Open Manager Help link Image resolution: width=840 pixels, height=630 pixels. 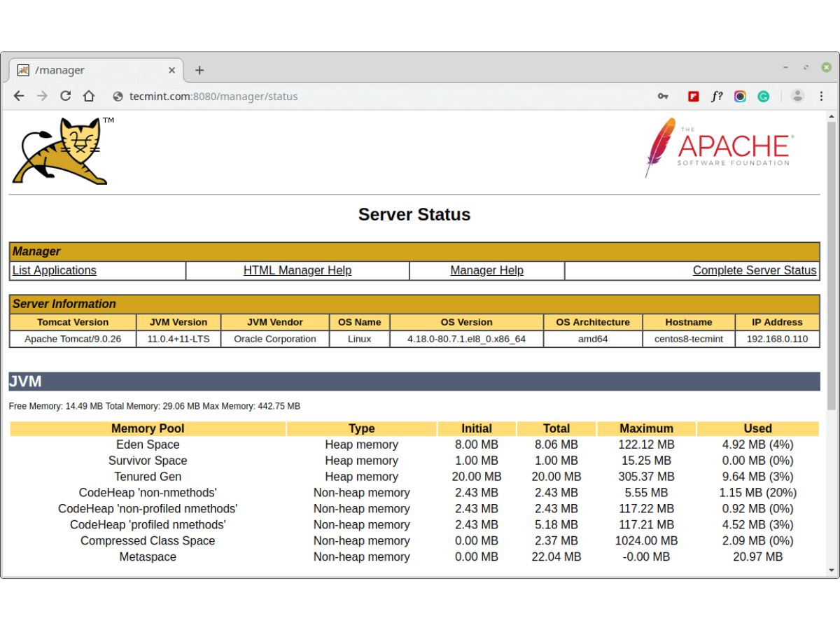pyautogui.click(x=486, y=270)
